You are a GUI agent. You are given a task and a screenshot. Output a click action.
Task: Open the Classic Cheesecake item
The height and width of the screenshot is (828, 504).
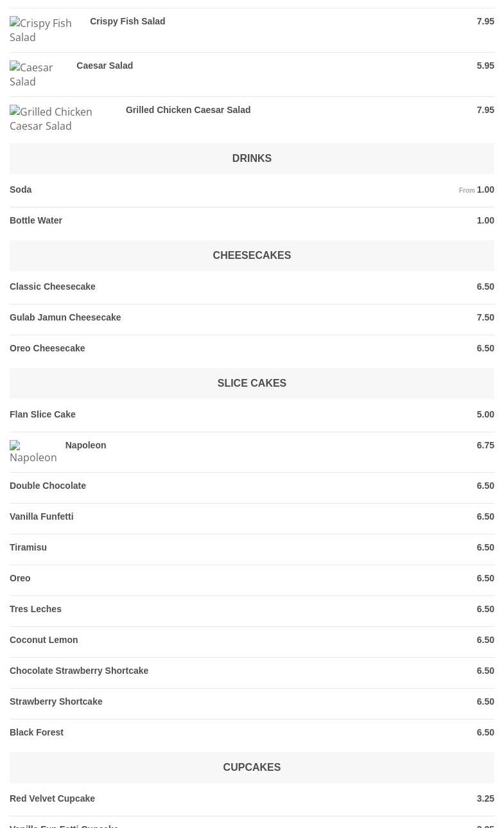[x=53, y=286]
